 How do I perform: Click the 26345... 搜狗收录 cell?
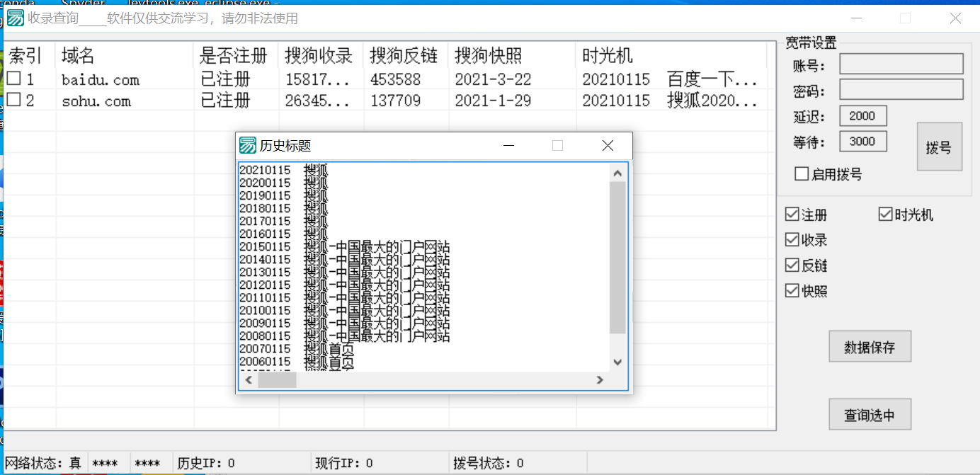(x=318, y=101)
